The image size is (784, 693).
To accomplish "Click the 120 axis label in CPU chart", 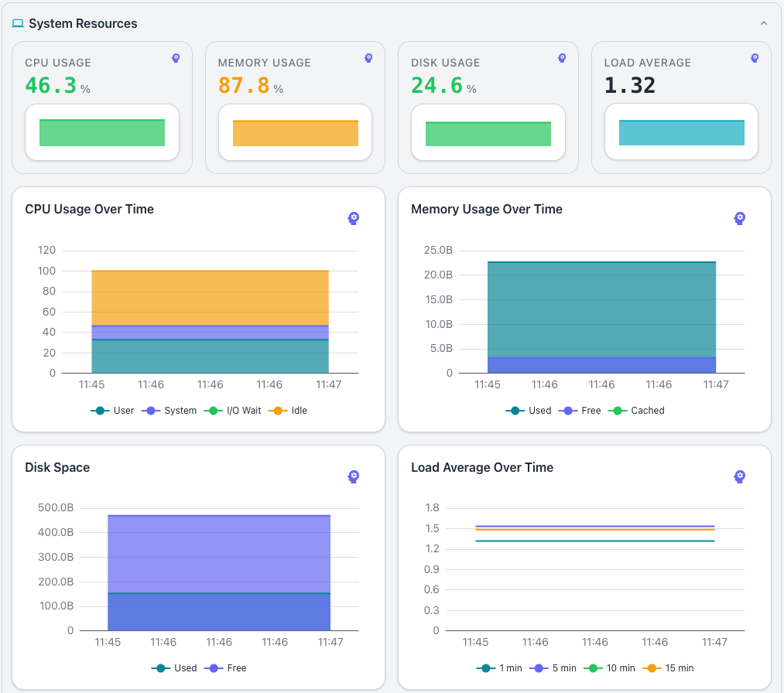I will coord(46,251).
